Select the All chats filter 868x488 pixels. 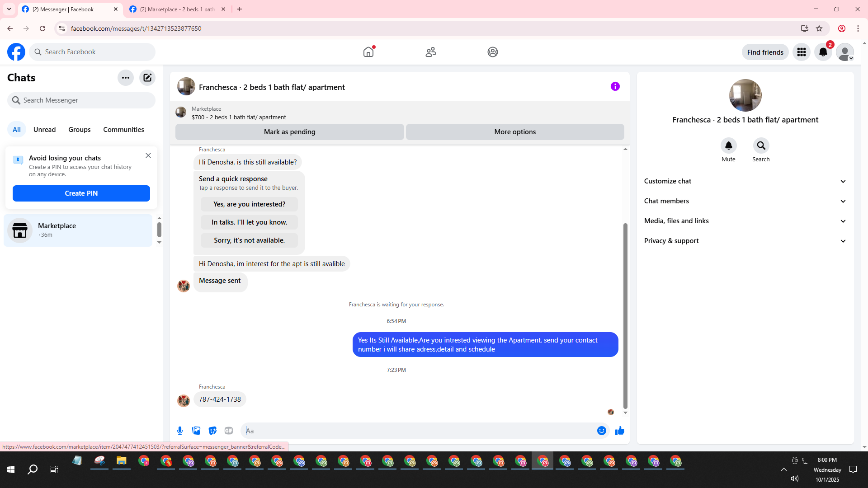point(17,130)
